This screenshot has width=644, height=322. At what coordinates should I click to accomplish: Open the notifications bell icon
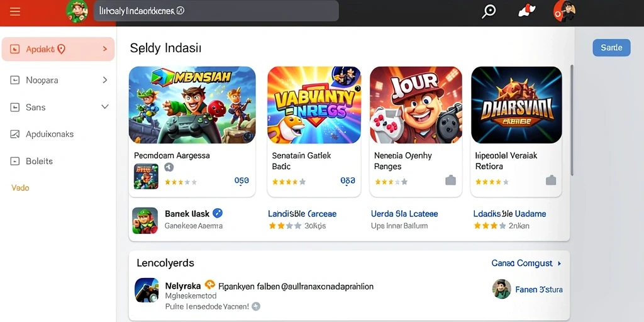(x=526, y=11)
